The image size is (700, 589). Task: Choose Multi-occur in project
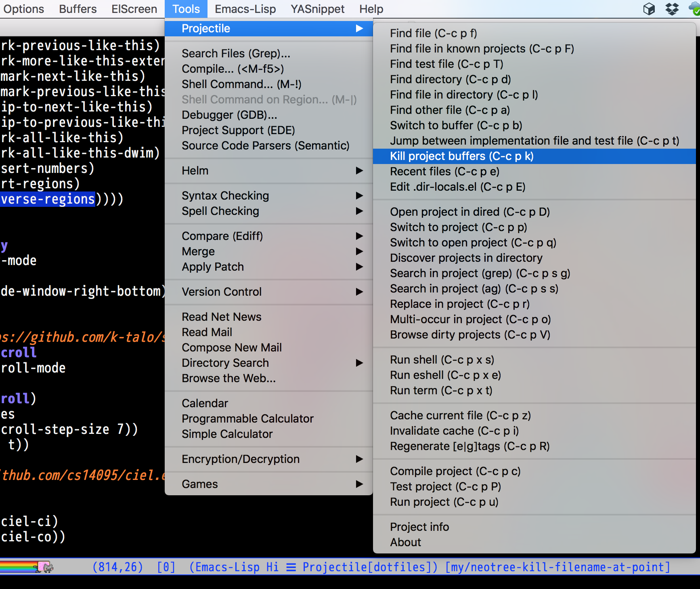[534, 319]
